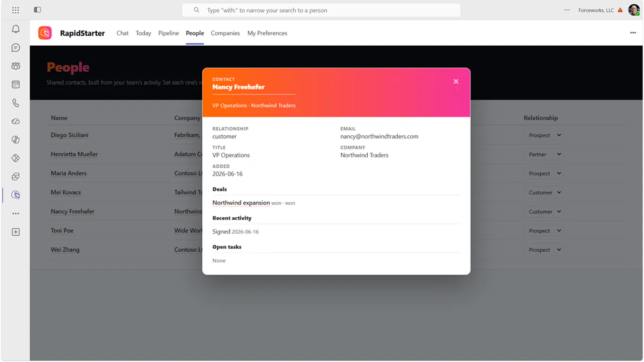Toggle the sidebar panel icon beside app launcher
The image size is (644, 362).
[x=37, y=10]
